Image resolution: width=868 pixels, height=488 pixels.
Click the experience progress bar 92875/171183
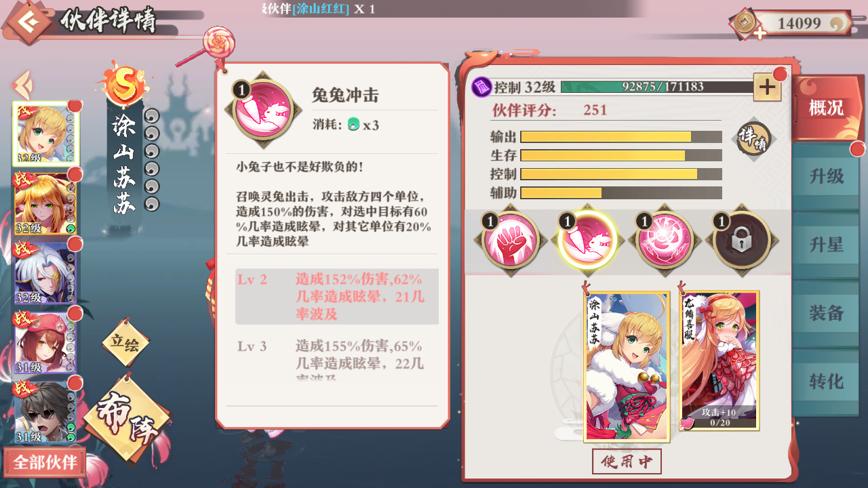[656, 87]
